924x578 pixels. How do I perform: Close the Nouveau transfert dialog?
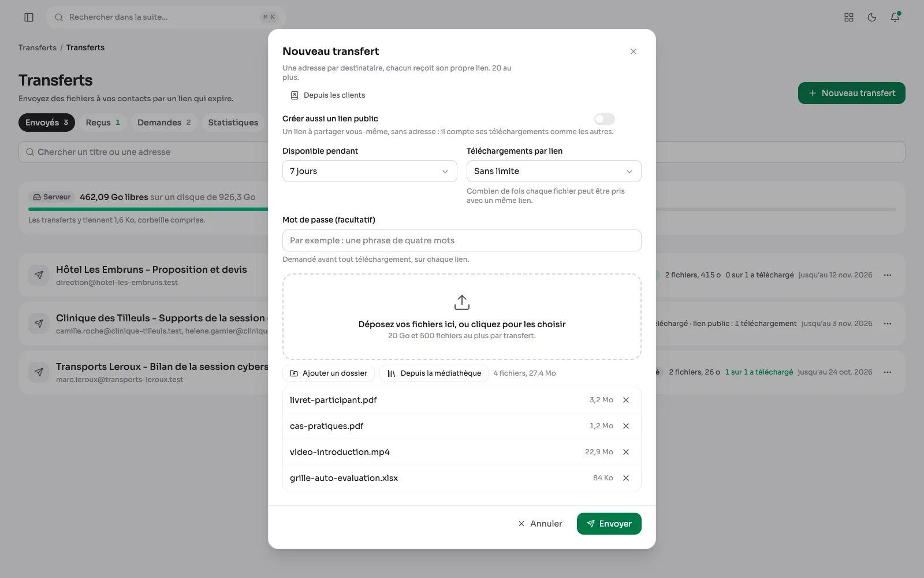pos(634,51)
